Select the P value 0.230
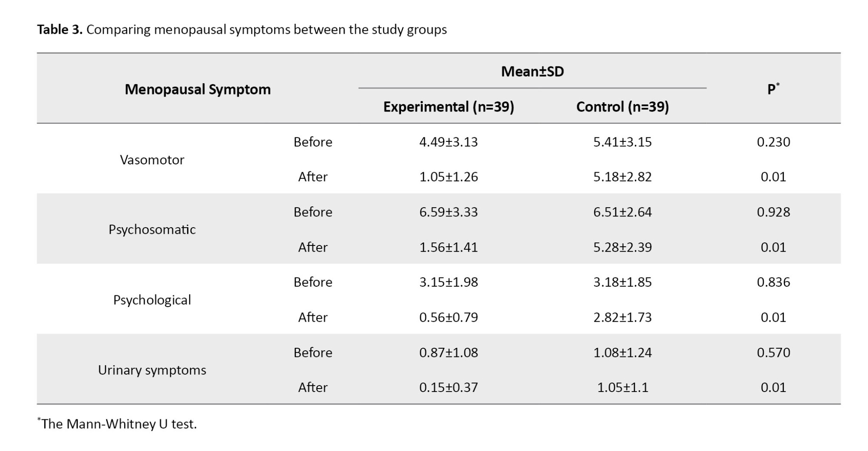This screenshot has width=868, height=451. tap(773, 142)
